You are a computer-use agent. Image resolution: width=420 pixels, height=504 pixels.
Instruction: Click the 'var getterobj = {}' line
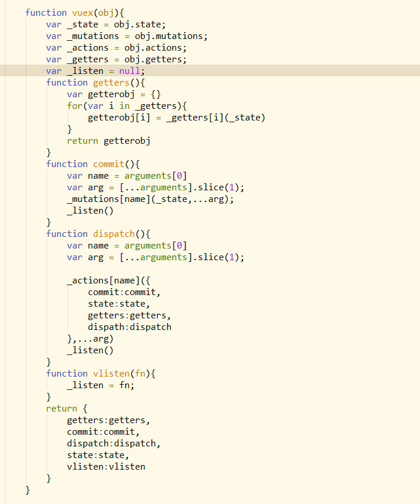pyautogui.click(x=114, y=94)
